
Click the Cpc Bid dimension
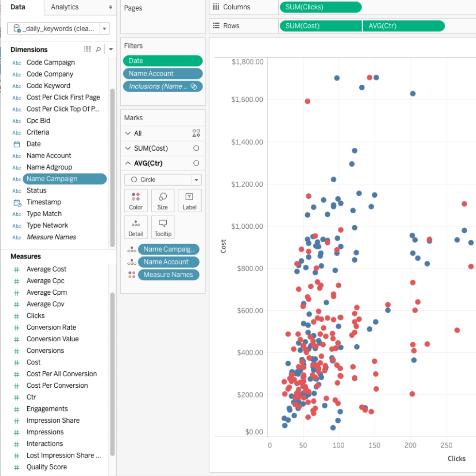(x=38, y=121)
